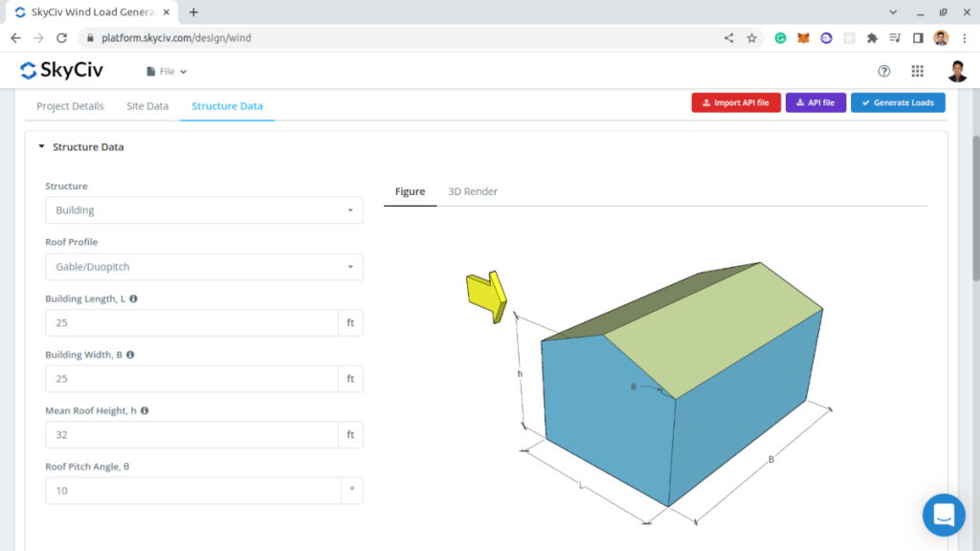
Task: Click the Import API file button
Action: coord(735,102)
